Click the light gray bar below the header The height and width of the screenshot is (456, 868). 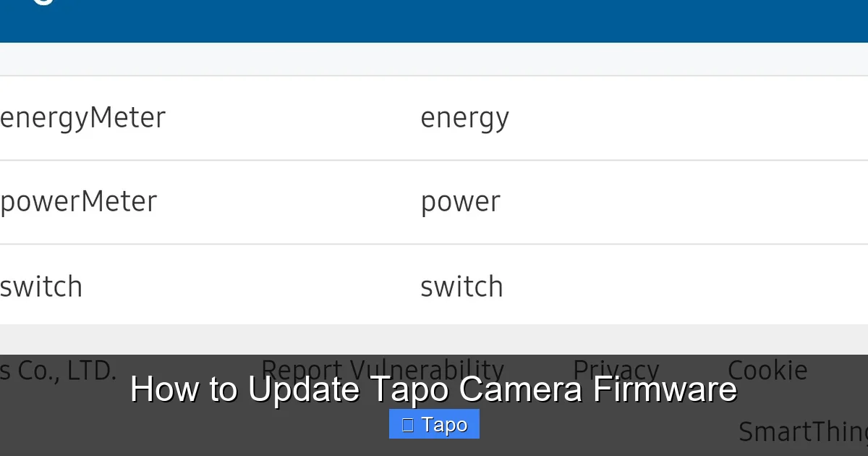pyautogui.click(x=434, y=58)
